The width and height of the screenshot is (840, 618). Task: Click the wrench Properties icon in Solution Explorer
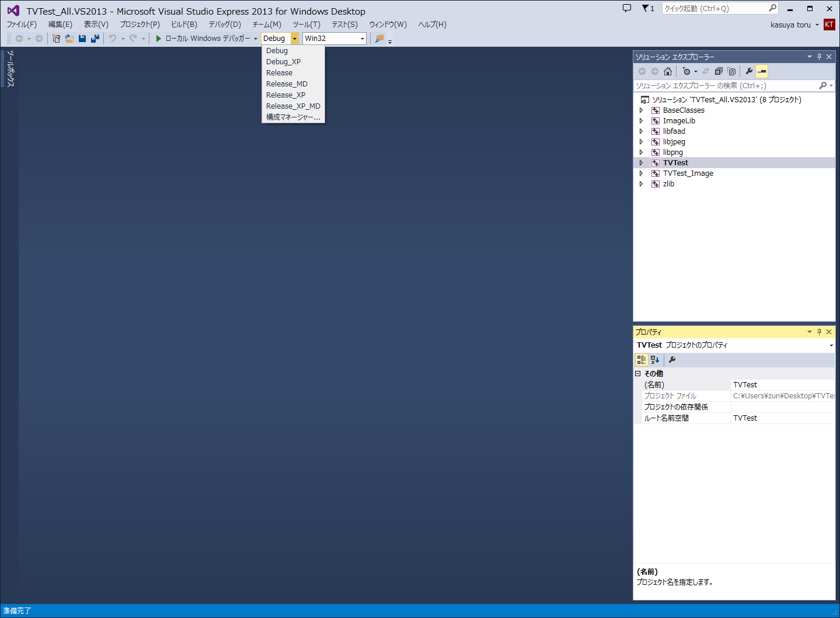tap(749, 71)
